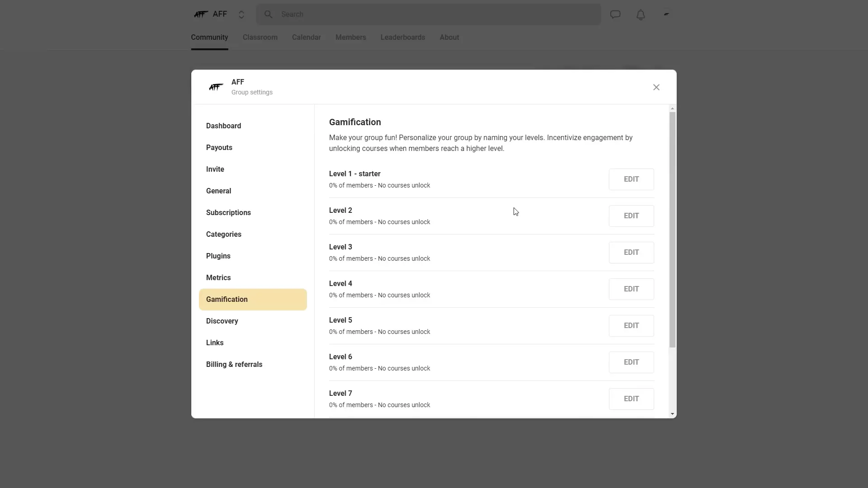
Task: Open the Calendar tab
Action: click(307, 38)
